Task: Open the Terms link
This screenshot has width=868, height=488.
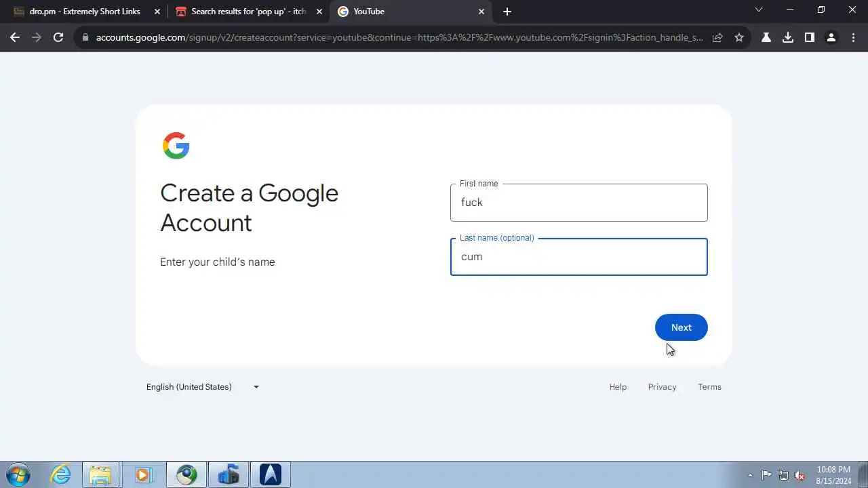Action: tap(709, 387)
